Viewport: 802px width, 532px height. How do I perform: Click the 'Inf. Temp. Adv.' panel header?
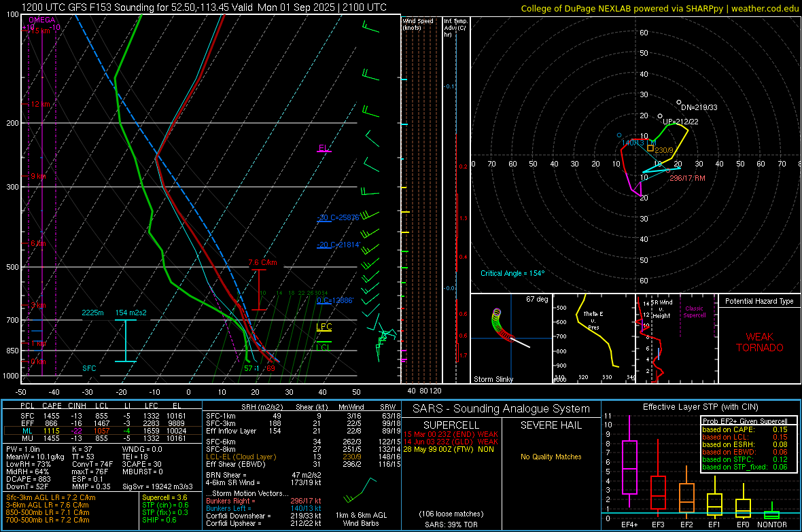[455, 28]
